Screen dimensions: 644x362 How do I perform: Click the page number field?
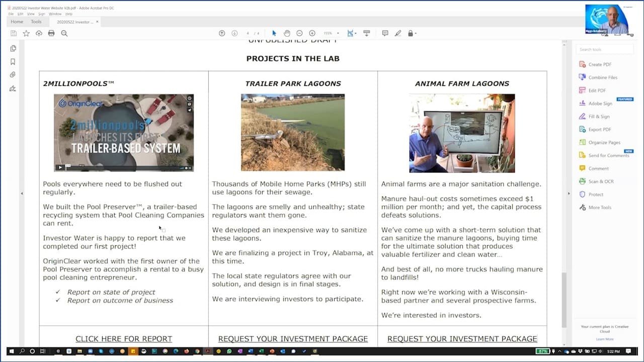248,33
